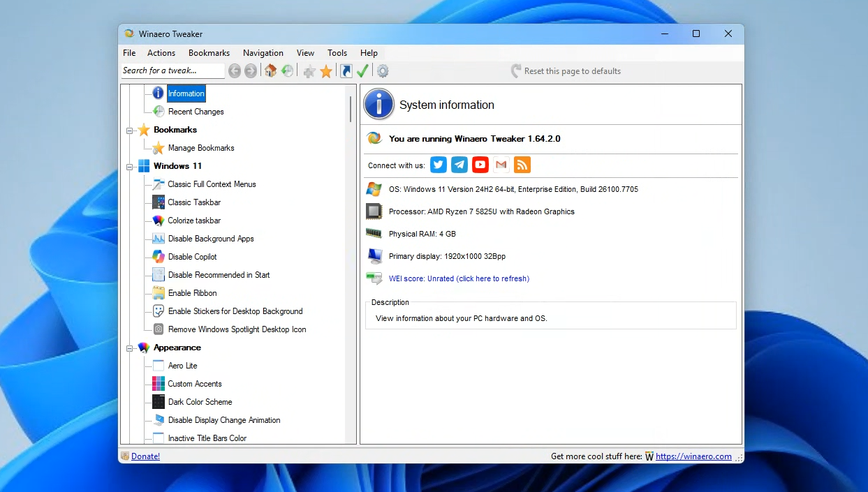The width and height of the screenshot is (868, 492).
Task: Select Disable Copilot in the tree
Action: (x=192, y=257)
